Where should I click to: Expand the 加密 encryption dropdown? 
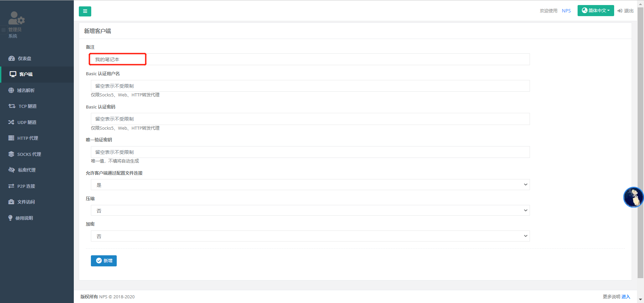310,236
